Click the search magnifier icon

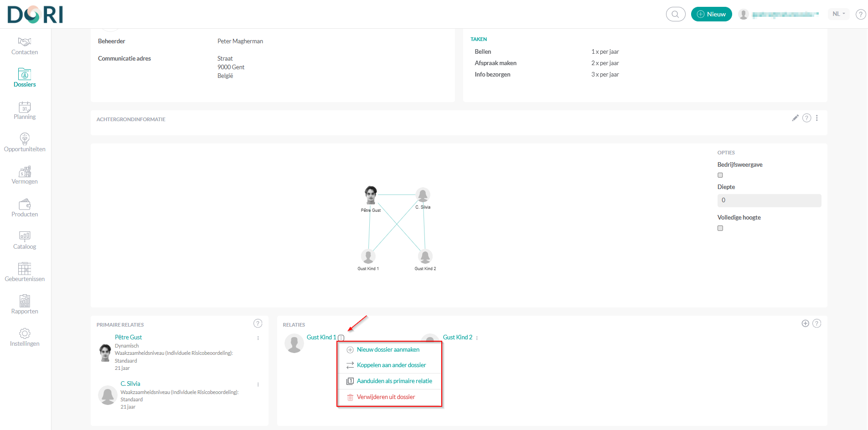point(675,14)
